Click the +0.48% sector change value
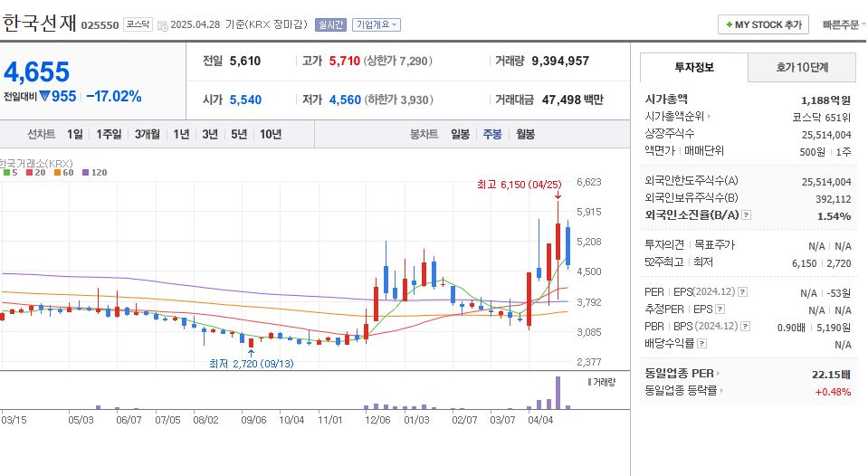Image resolution: width=868 pixels, height=476 pixels. 833,392
